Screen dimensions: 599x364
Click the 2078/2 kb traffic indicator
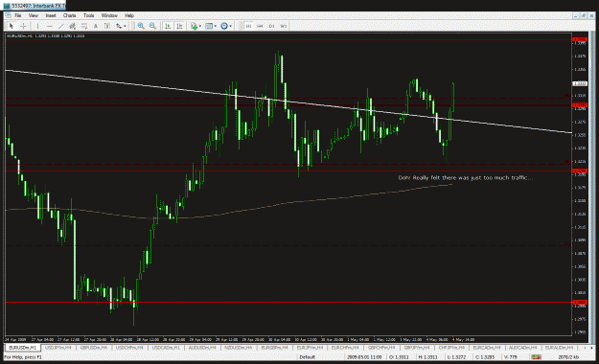(x=568, y=357)
